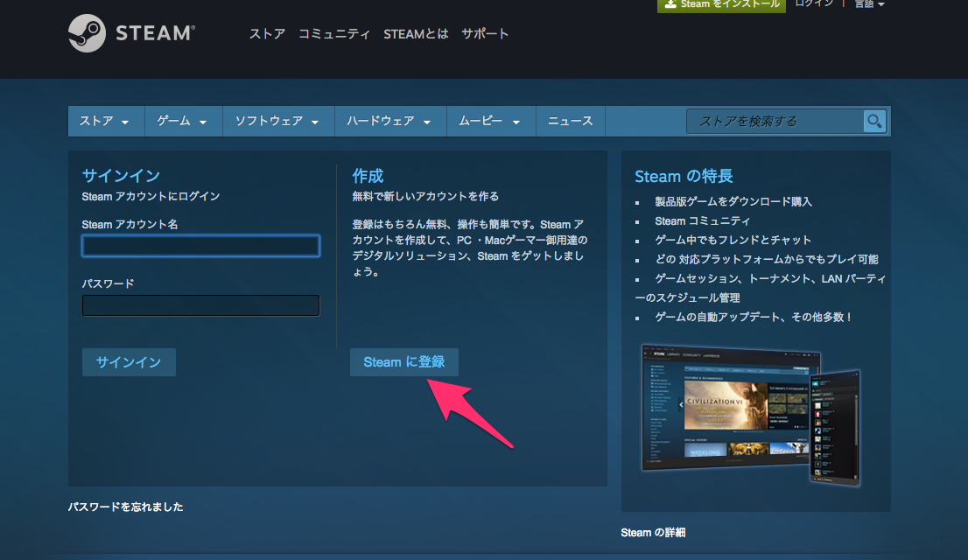The image size is (968, 560).
Task: Open the 言語 language dropdown
Action: [869, 4]
